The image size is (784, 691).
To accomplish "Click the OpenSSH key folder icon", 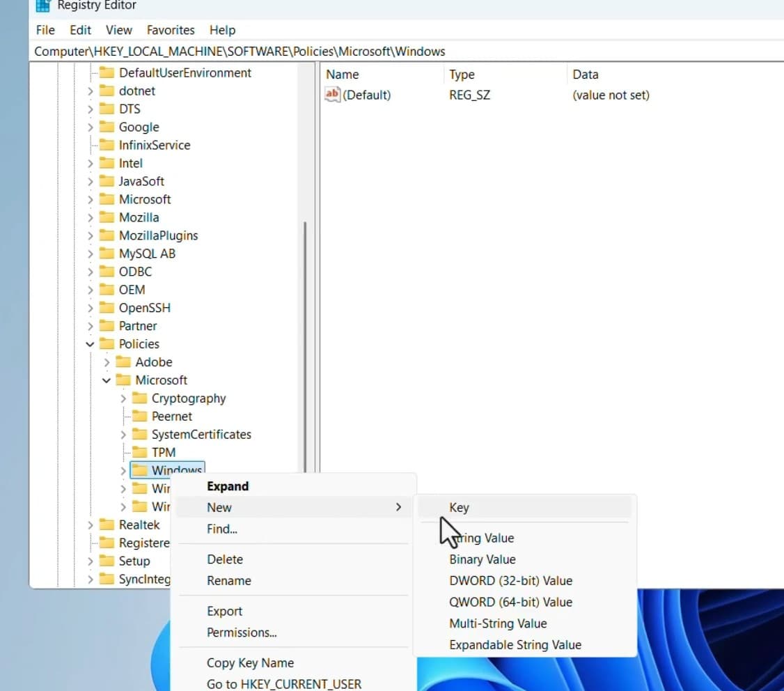I will 107,308.
